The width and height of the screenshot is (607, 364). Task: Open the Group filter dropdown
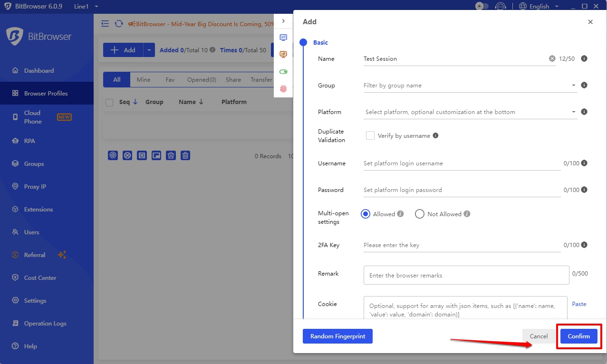pyautogui.click(x=470, y=86)
